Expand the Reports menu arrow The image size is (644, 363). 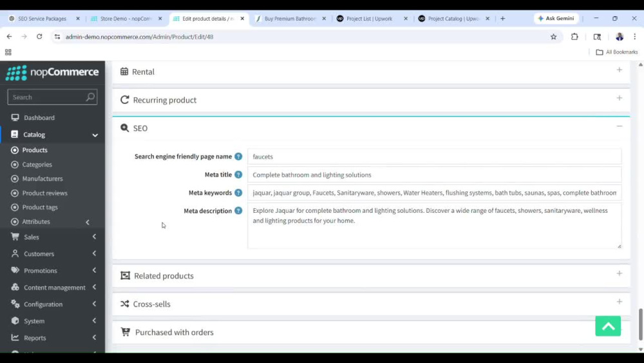(95, 337)
